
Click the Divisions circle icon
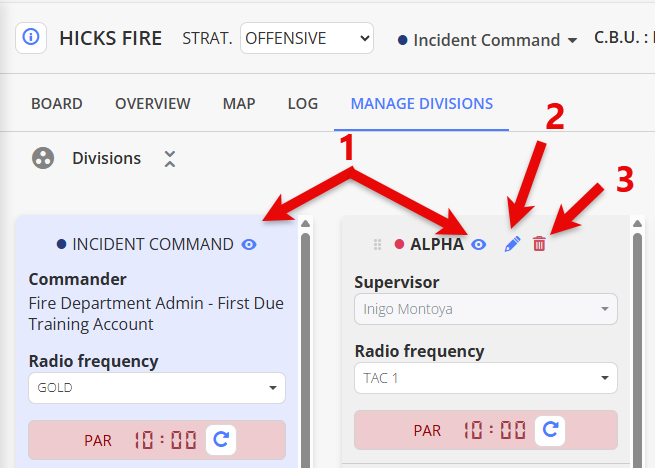(x=43, y=158)
